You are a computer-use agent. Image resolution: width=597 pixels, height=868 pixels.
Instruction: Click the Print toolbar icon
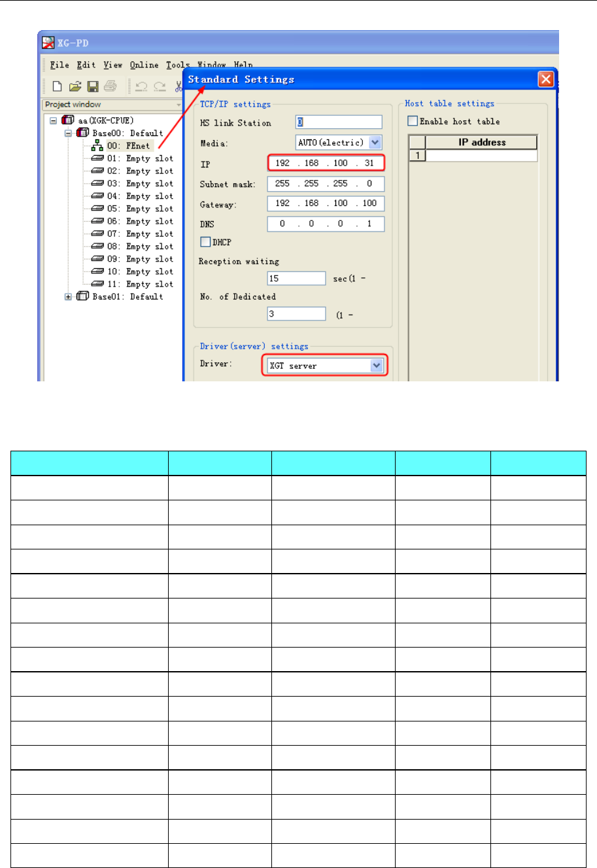click(110, 86)
